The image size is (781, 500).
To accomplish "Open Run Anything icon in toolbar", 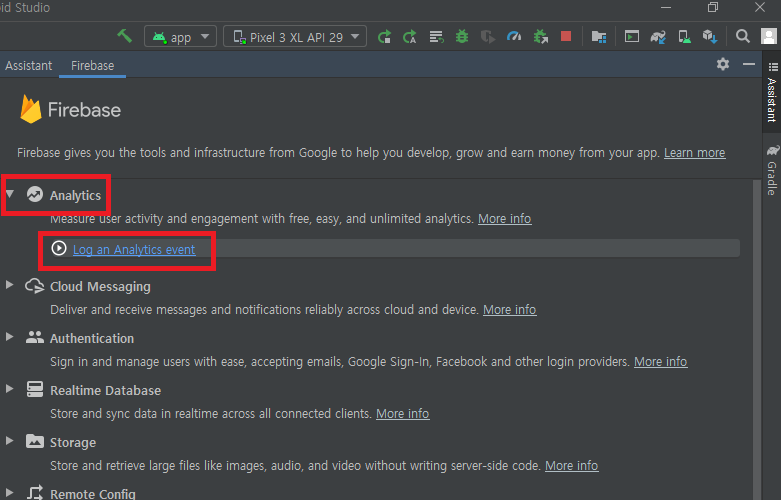I will click(x=632, y=36).
